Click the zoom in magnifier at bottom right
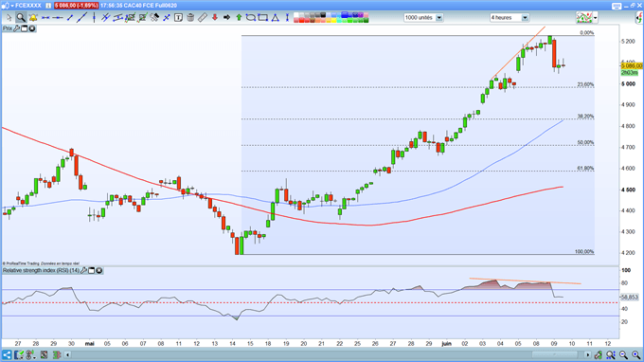The image size is (644, 362). coord(635,354)
